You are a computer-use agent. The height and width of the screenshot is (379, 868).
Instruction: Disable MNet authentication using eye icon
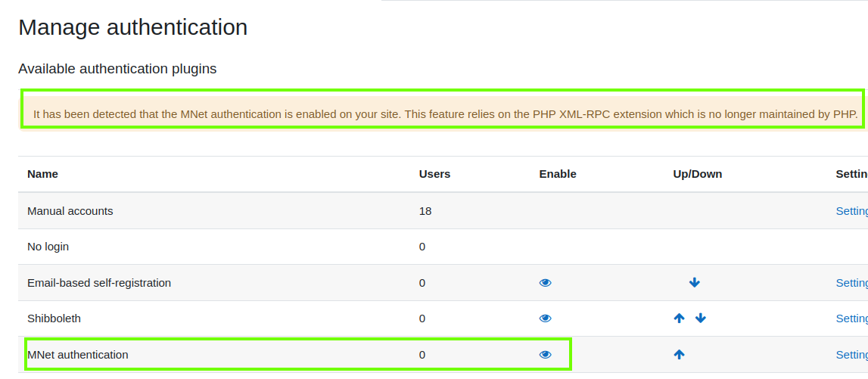tap(546, 355)
